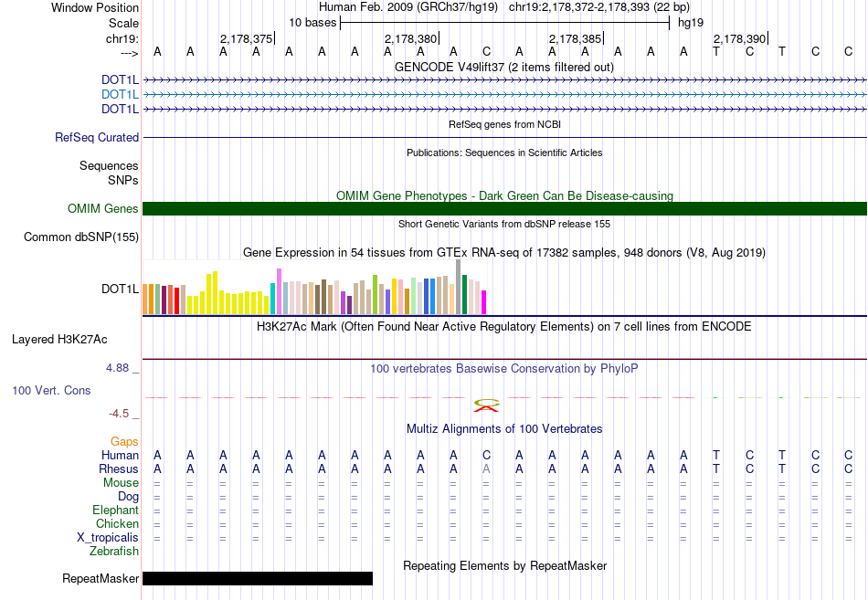Click the RefSeq Curated intron line
868x600 pixels.
point(504,137)
